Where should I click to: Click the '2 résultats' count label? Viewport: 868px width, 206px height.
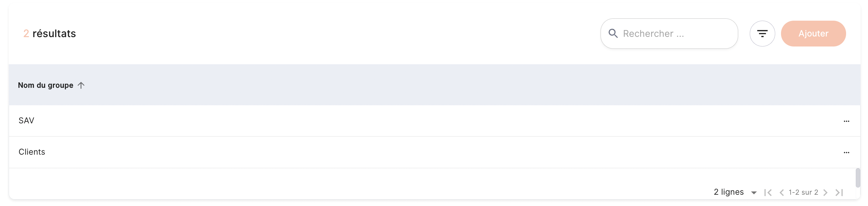click(50, 34)
